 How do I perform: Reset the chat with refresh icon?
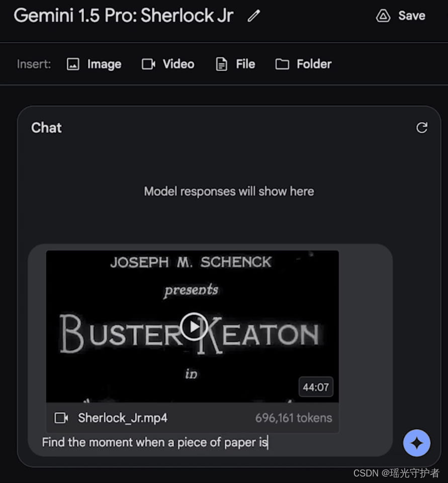(421, 127)
